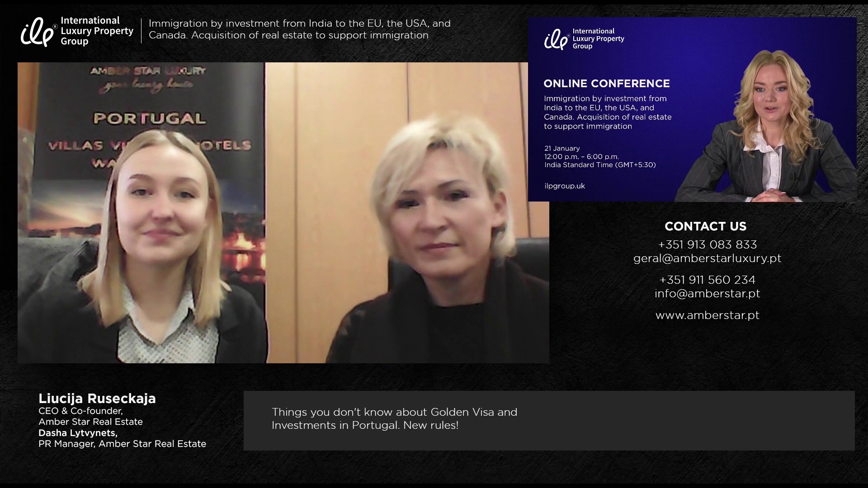The height and width of the screenshot is (488, 868).
Task: Click the Dasha Lytvynets speaker name
Action: coord(78,433)
